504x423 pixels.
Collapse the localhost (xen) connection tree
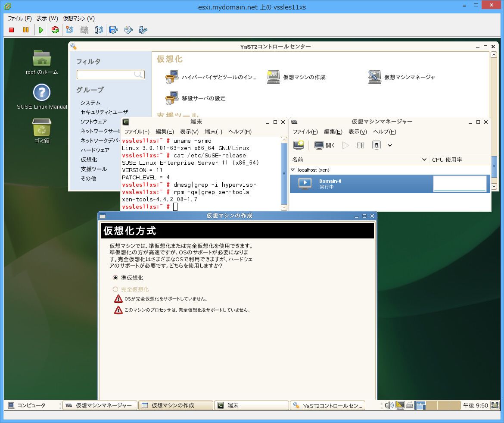(x=293, y=170)
